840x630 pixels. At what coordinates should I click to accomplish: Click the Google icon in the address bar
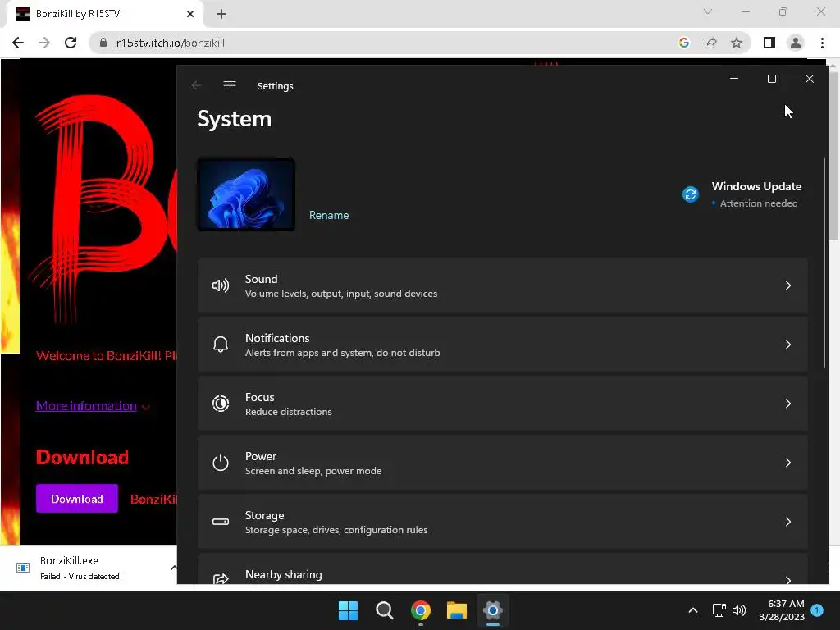(x=683, y=43)
